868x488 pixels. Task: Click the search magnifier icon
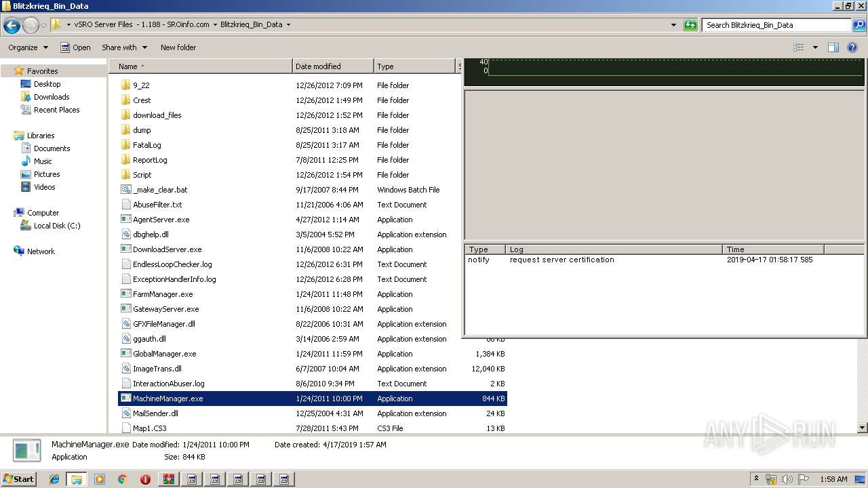tap(859, 25)
